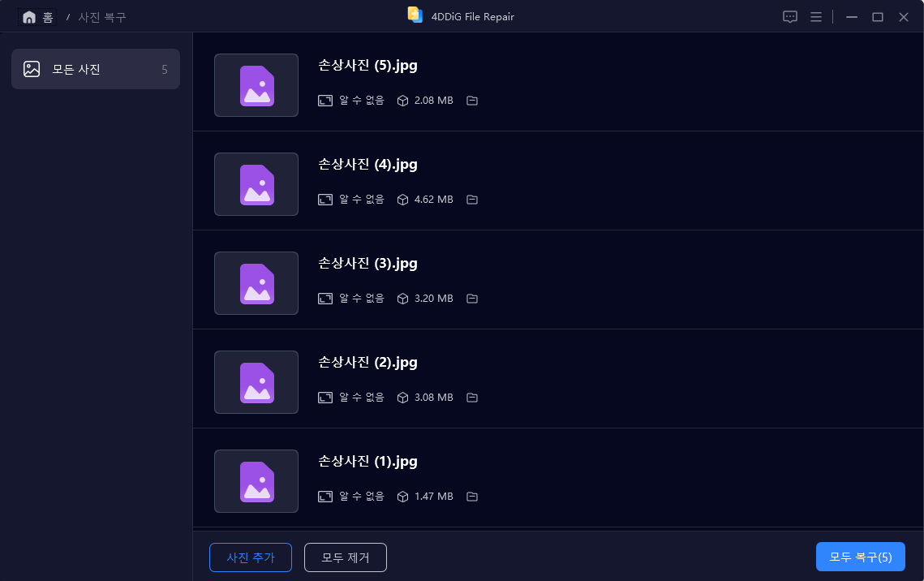Screen dimensions: 924x581
Task: Select file name 손상사진 (3).jpg
Action: click(367, 264)
